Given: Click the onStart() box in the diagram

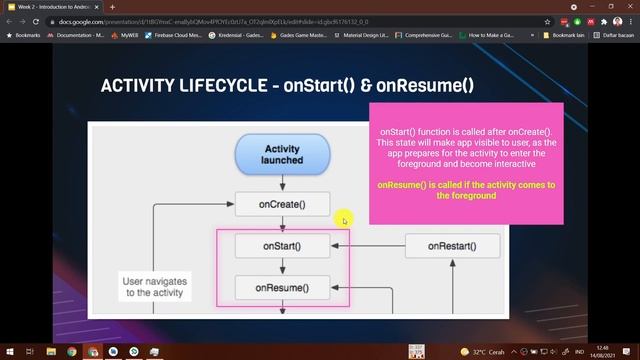Looking at the screenshot, I should [282, 246].
